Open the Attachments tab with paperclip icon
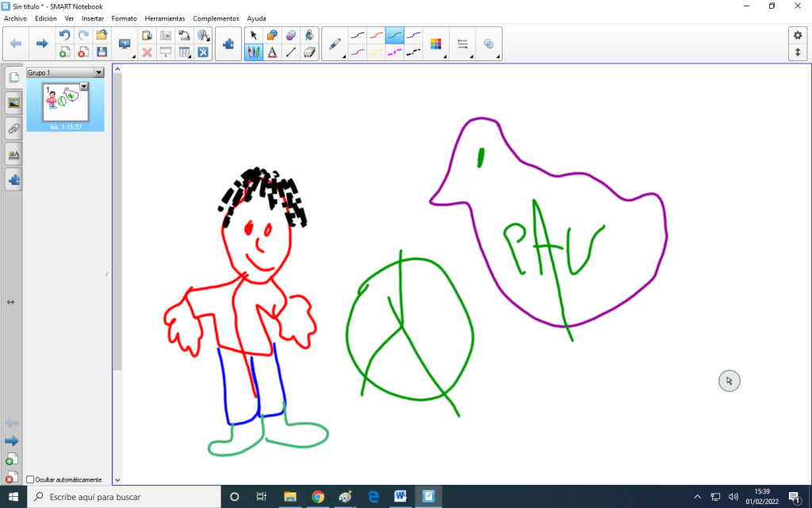This screenshot has width=812, height=508. coord(13,129)
